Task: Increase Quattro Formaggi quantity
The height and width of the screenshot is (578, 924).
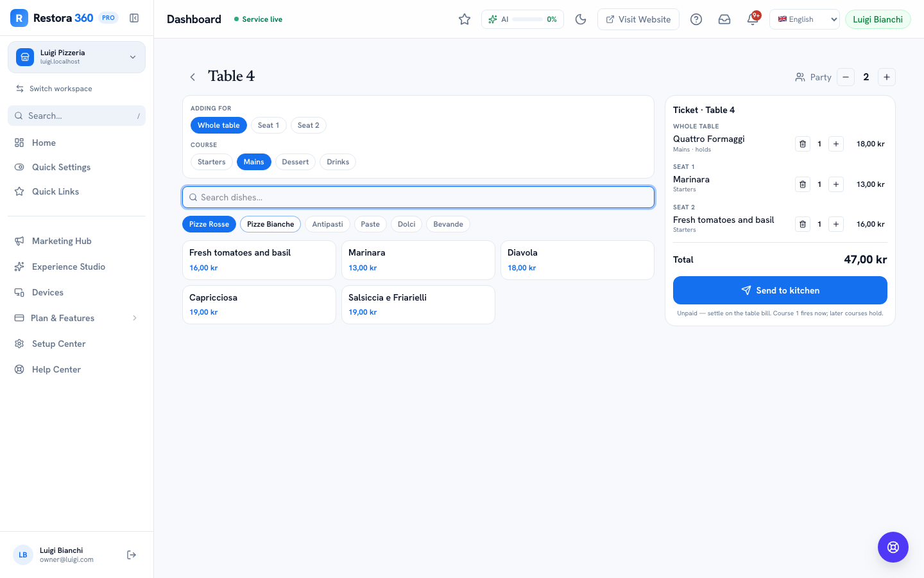Action: click(836, 144)
